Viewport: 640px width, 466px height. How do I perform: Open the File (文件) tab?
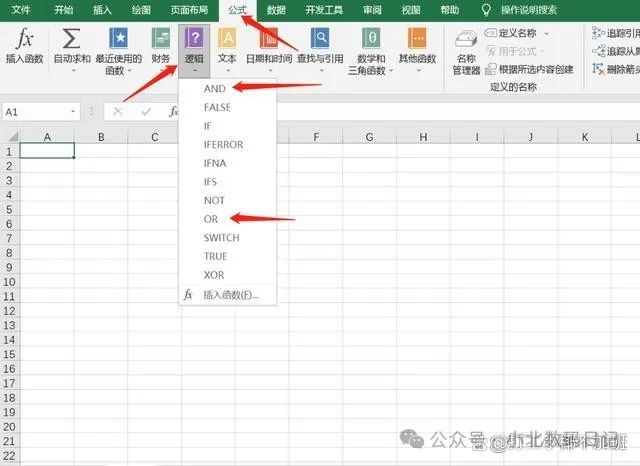20,10
